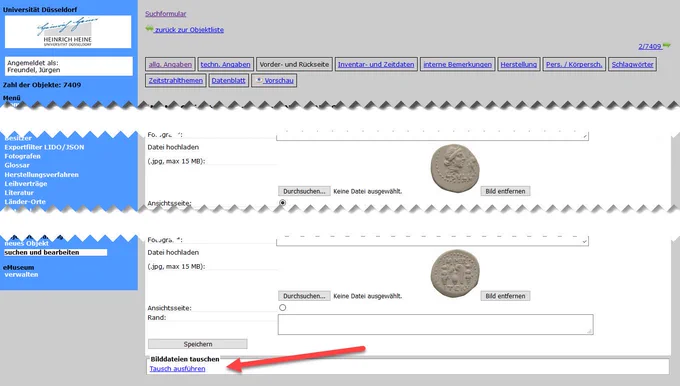Switch to the allg. Angaben tab
The image size is (680, 386).
coord(170,64)
